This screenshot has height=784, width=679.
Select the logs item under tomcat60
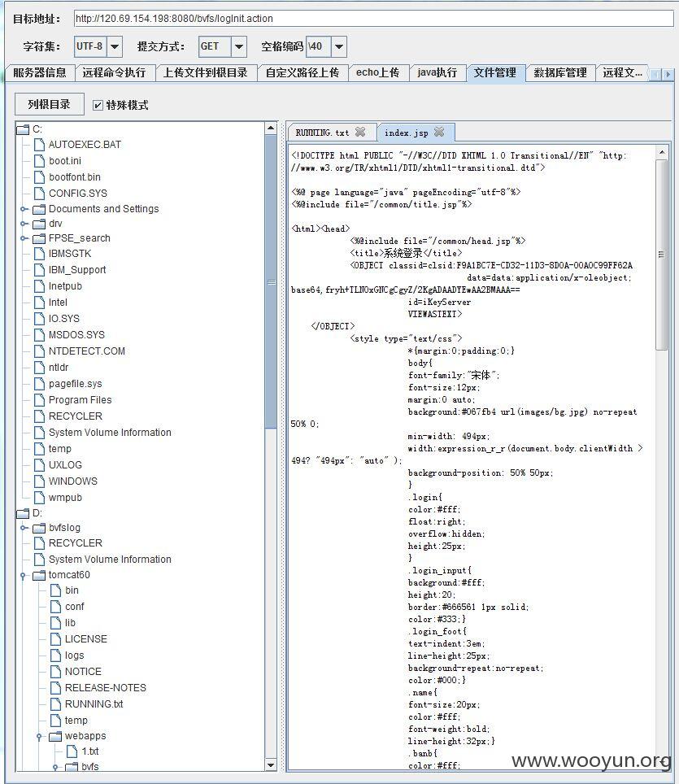click(x=75, y=656)
